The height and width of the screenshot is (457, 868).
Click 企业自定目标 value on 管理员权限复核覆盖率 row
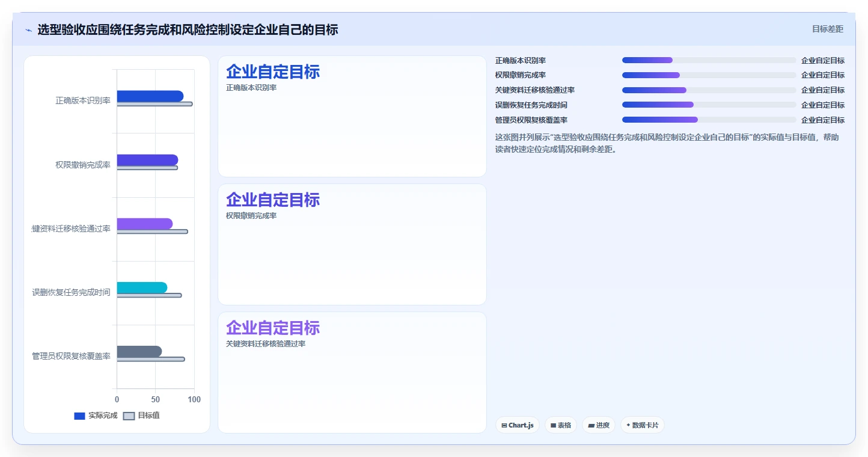tap(823, 120)
